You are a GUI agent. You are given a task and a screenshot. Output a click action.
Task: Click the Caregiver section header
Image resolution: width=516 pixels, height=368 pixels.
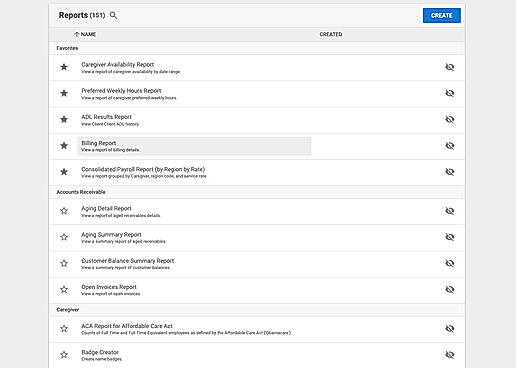pos(68,310)
